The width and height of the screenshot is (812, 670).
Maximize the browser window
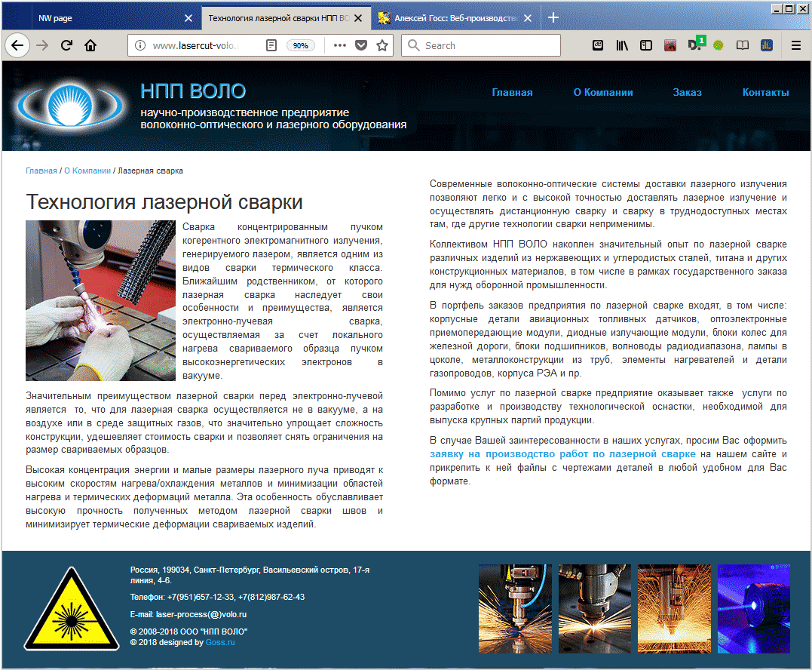tap(789, 9)
